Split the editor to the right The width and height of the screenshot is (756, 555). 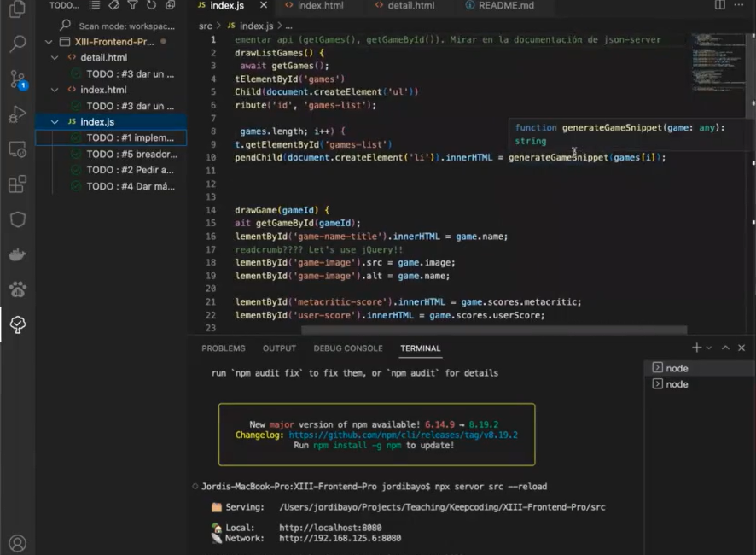tap(720, 5)
